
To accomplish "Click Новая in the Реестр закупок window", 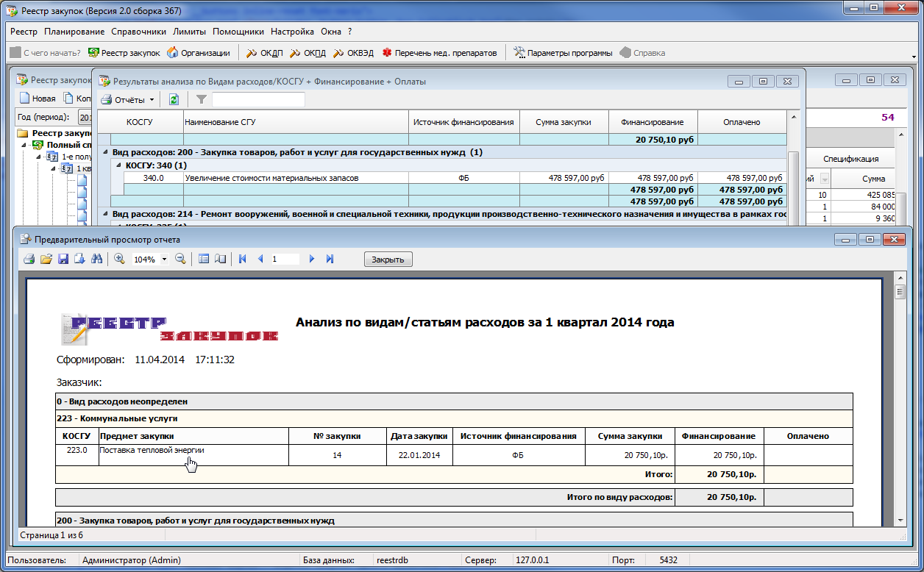I will (38, 99).
